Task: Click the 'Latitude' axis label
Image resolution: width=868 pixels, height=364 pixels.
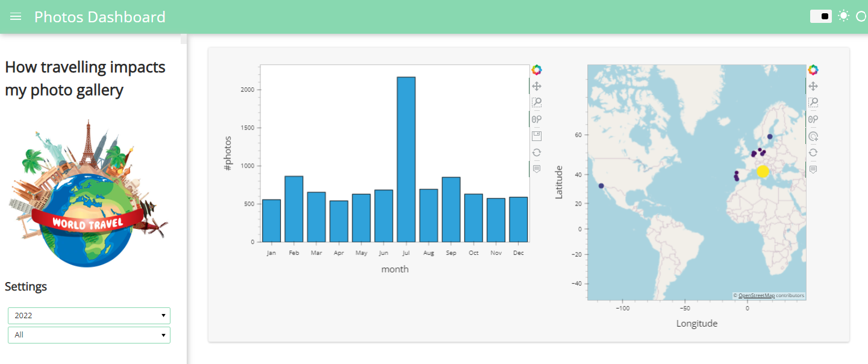Action: click(x=559, y=182)
